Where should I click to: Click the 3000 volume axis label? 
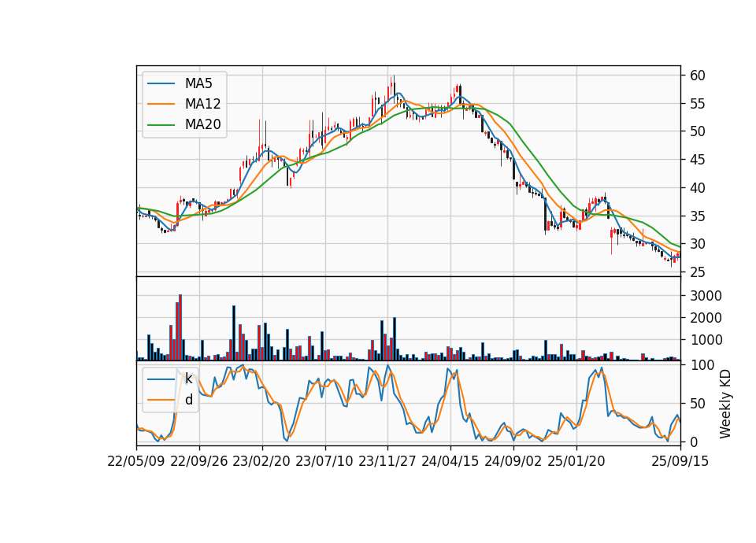pyautogui.click(x=706, y=295)
